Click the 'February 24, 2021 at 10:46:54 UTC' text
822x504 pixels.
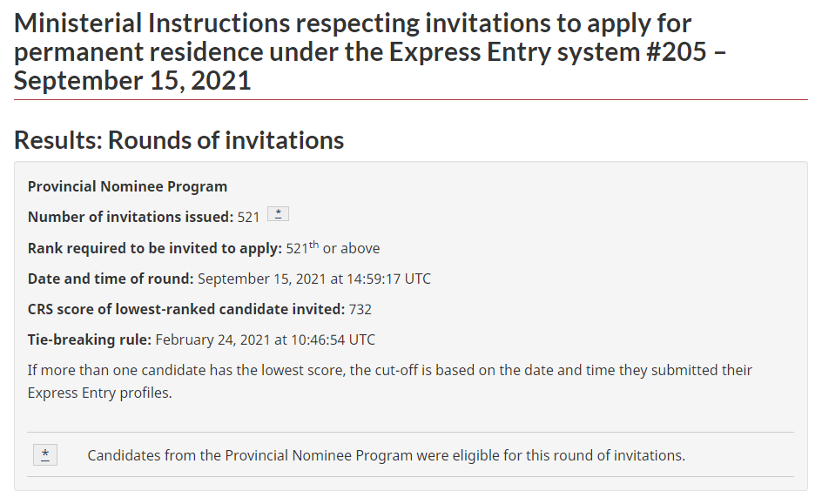(x=266, y=339)
